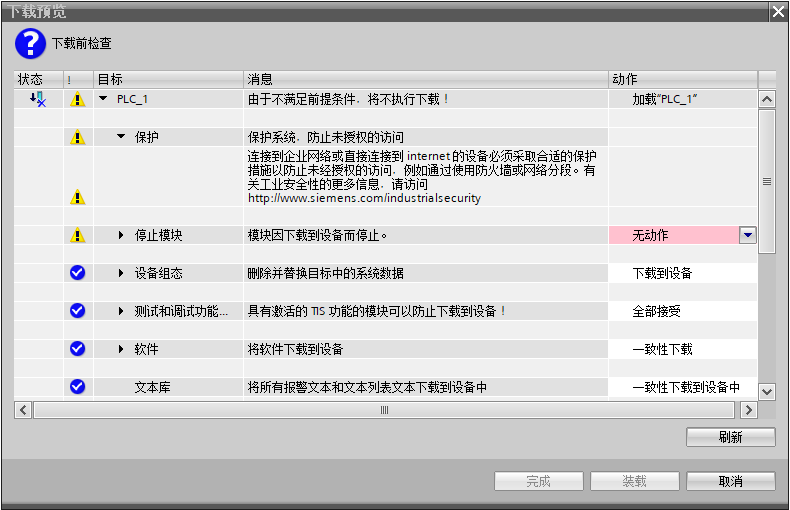Viewport: 790px width, 510px height.
Task: Select the 保护 target label
Action: [147, 137]
